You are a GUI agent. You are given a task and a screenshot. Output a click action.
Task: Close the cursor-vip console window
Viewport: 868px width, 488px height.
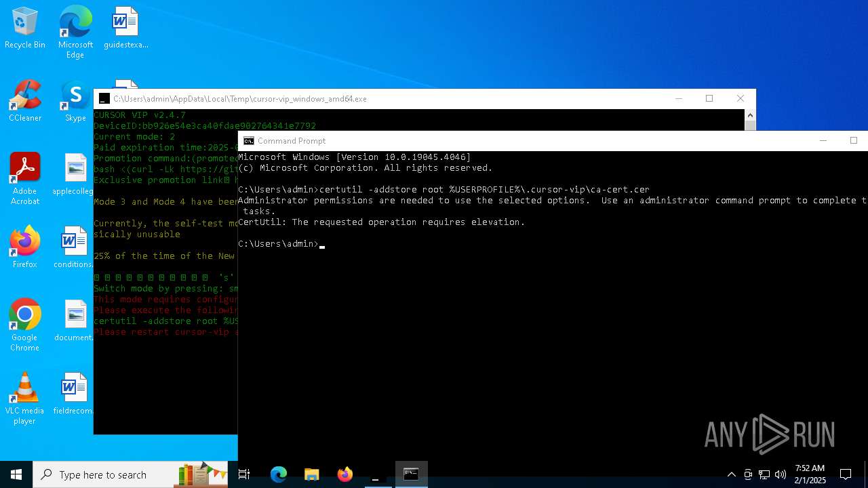(x=741, y=98)
